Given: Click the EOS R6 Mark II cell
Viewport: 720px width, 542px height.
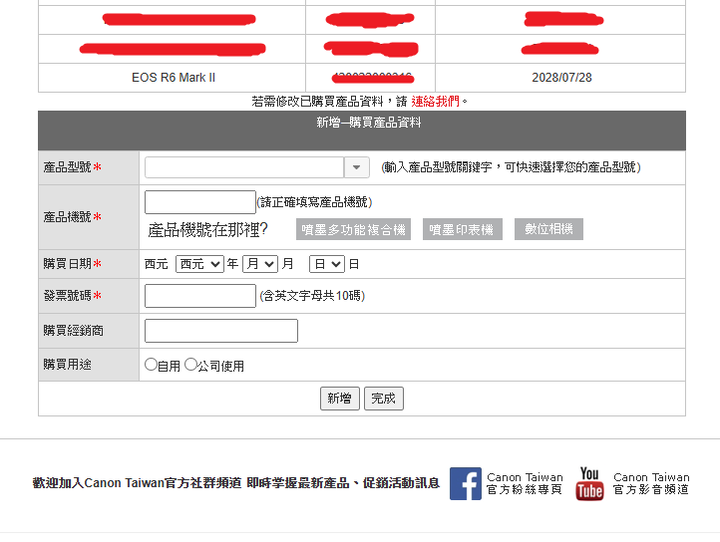Looking at the screenshot, I should (x=172, y=78).
